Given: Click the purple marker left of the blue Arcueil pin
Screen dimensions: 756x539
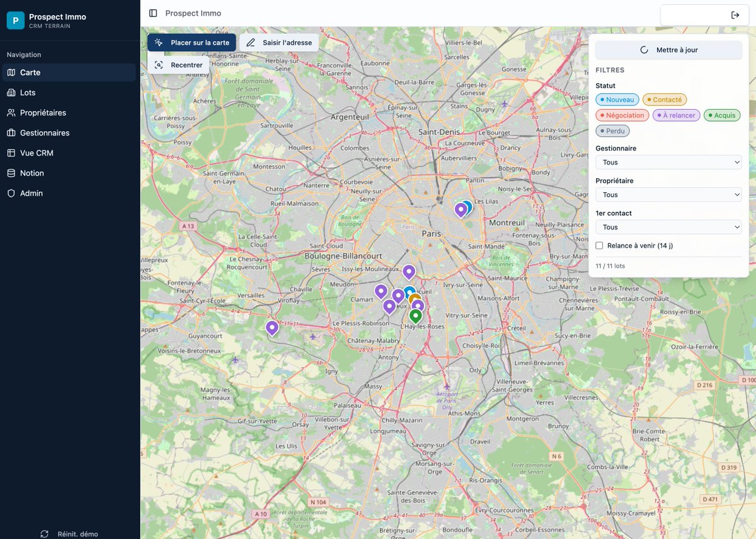Looking at the screenshot, I should point(398,295).
